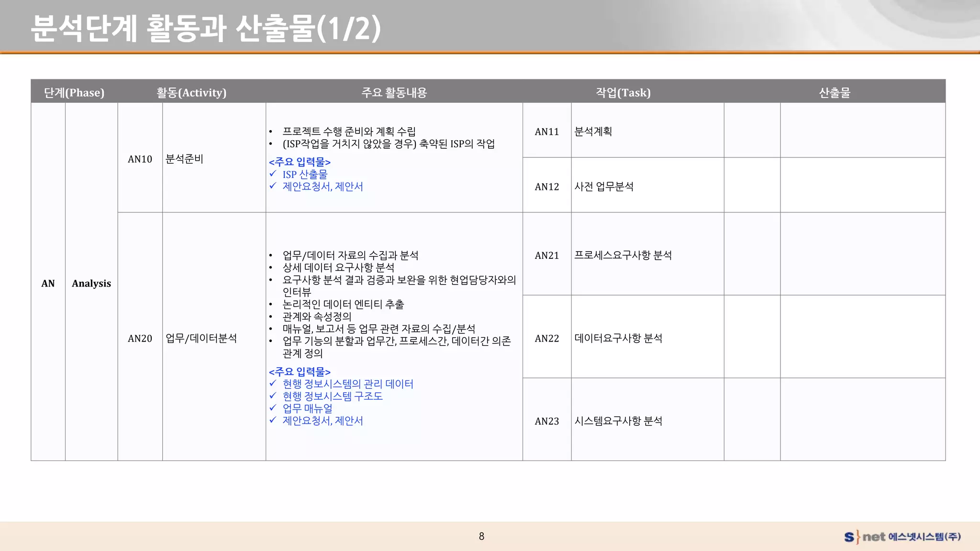The image size is (980, 551).
Task: Click checkmark beside 현행 정보시스템 구조도
Action: [273, 395]
